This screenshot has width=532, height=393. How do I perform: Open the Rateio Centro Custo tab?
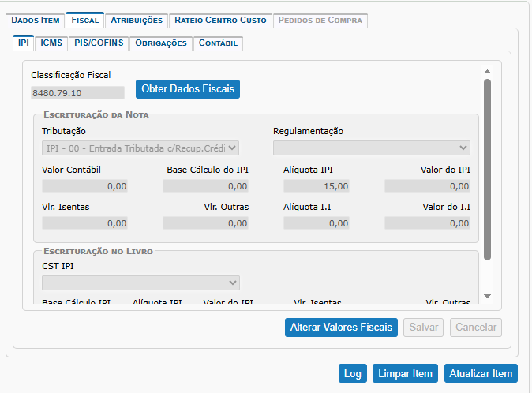click(x=220, y=21)
